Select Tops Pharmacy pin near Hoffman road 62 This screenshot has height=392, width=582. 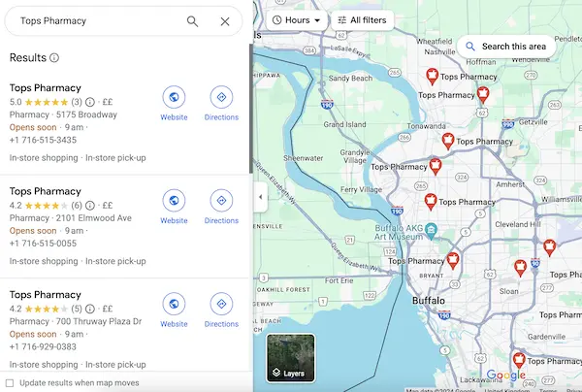482,95
